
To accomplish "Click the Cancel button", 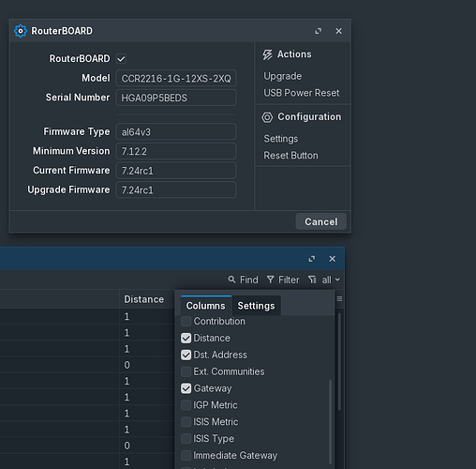I will [321, 221].
